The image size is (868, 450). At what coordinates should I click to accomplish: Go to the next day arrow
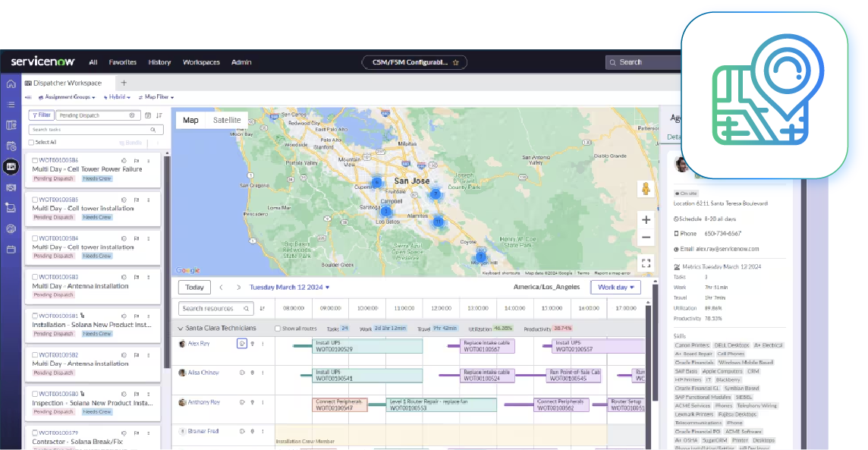point(238,288)
